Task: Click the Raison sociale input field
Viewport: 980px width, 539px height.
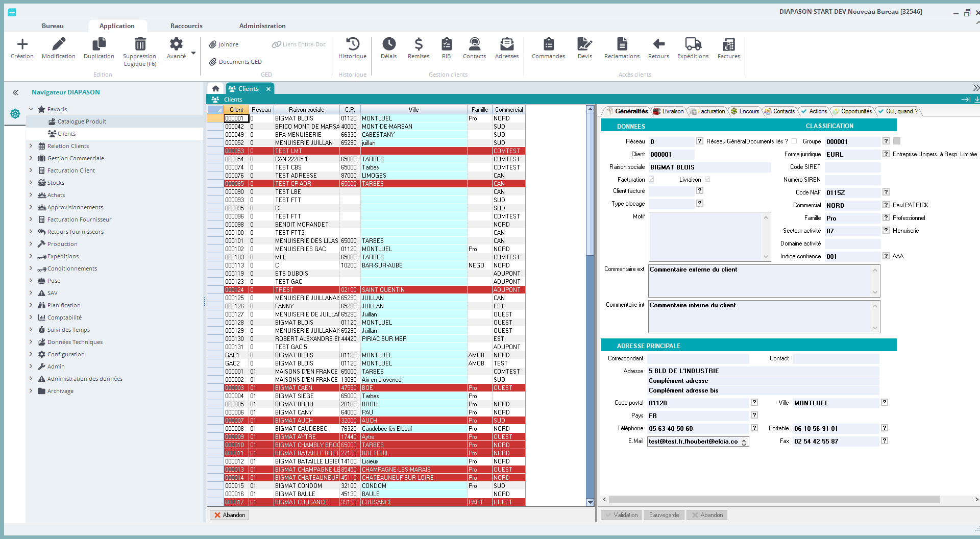Action: (709, 167)
